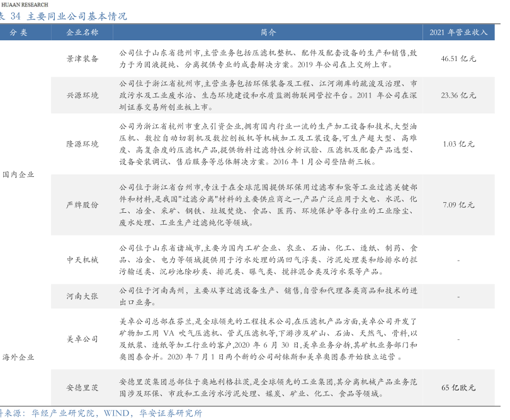Click the 企业名称 column header
The width and height of the screenshot is (510, 420).
[82, 33]
